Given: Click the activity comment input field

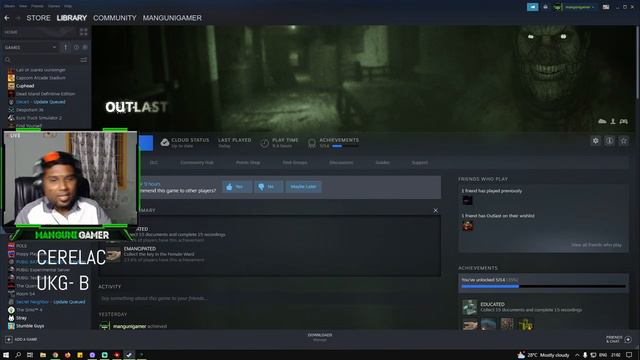Looking at the screenshot, I should coord(269,299).
